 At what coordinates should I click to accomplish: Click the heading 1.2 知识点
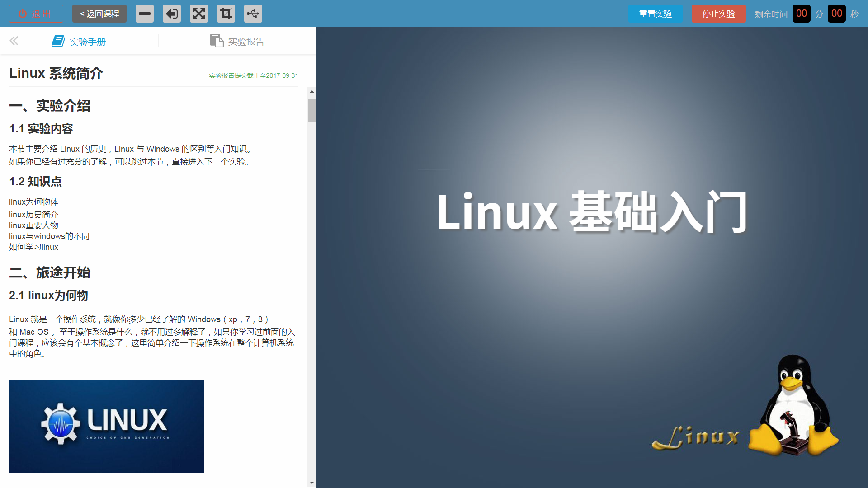tap(35, 182)
